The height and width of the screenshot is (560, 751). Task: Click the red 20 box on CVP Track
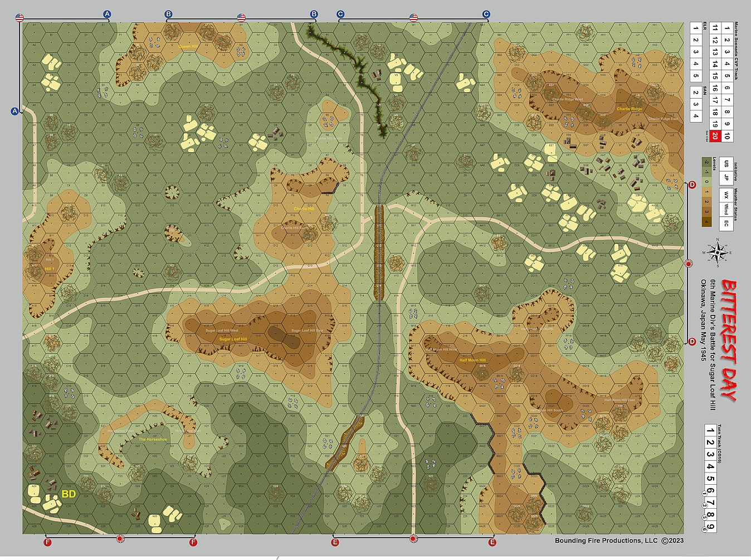coord(714,136)
